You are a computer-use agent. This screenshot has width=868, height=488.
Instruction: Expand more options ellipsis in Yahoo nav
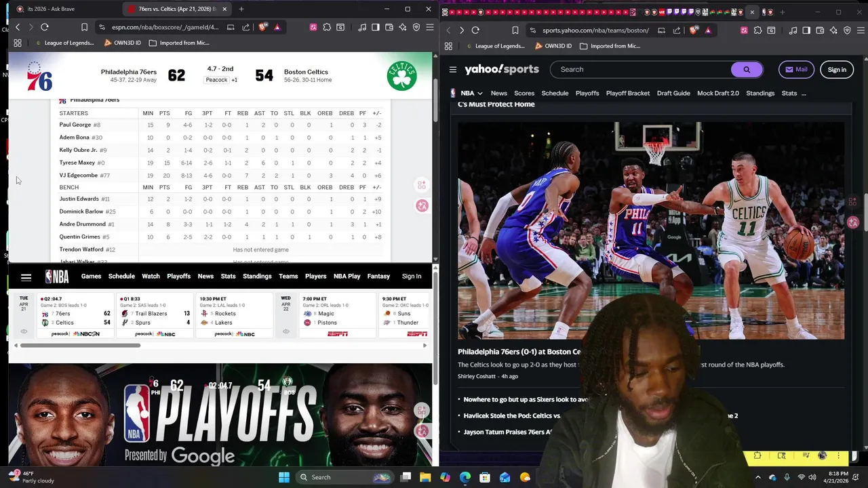coord(804,94)
